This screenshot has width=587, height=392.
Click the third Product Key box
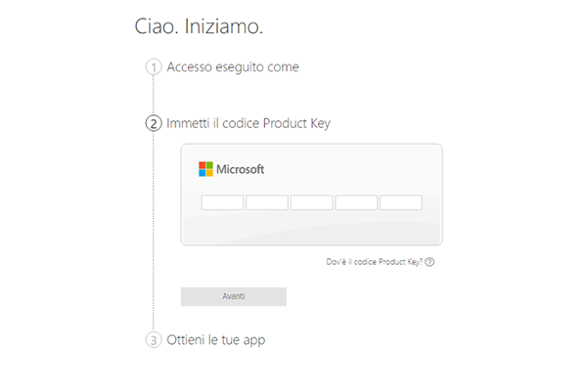pyautogui.click(x=311, y=202)
